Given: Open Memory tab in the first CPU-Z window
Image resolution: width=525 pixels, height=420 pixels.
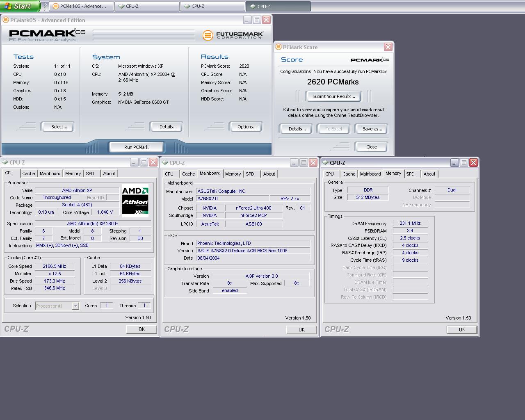Looking at the screenshot, I should [x=73, y=173].
